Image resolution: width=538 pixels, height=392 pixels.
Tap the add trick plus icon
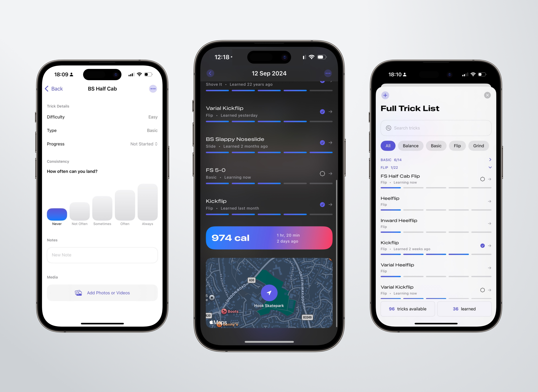[385, 96]
